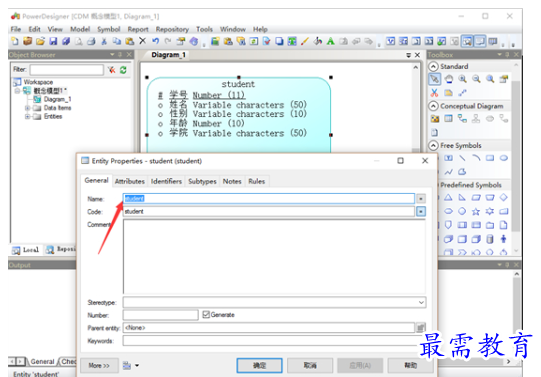This screenshot has height=377, width=541.
Task: Click into the Name input field
Action: pyautogui.click(x=269, y=199)
